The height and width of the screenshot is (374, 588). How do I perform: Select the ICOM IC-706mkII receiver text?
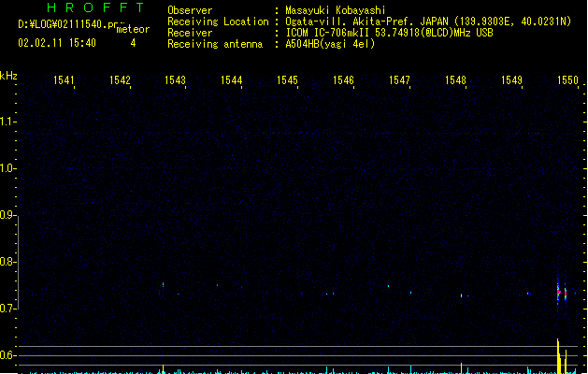pos(327,33)
